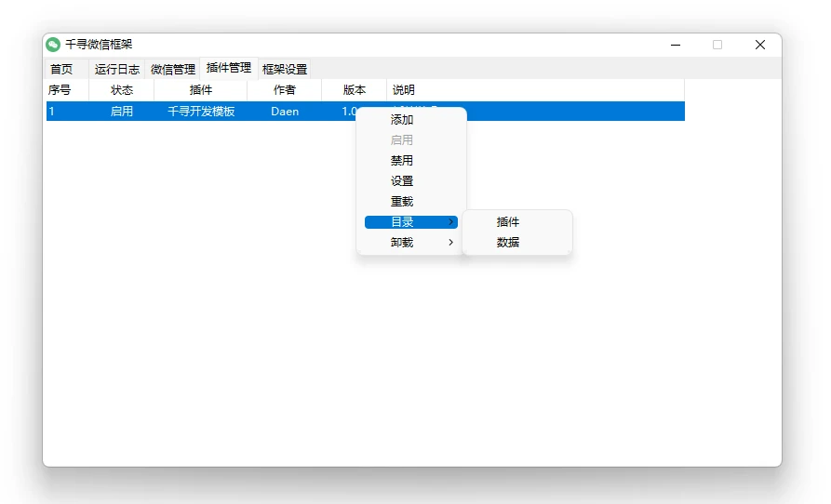Image resolution: width=831 pixels, height=504 pixels.
Task: Switch to the 首页 tab
Action: pyautogui.click(x=61, y=70)
